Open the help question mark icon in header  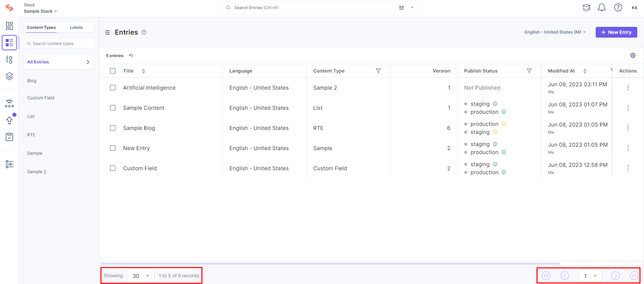(x=618, y=7)
